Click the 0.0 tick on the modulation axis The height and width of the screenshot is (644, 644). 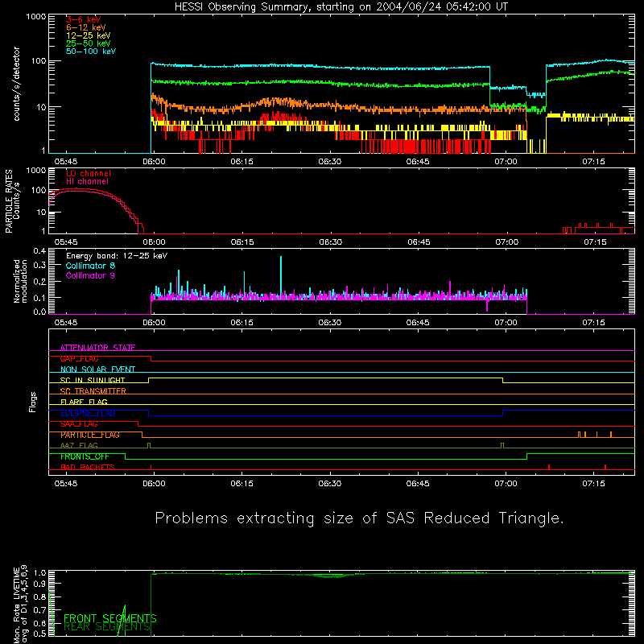coord(39,312)
